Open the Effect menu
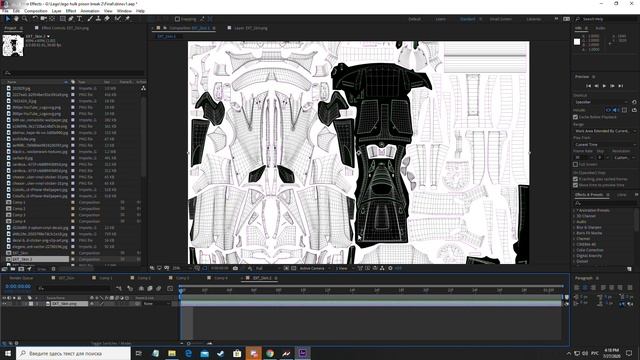The image size is (640, 360). [x=71, y=11]
